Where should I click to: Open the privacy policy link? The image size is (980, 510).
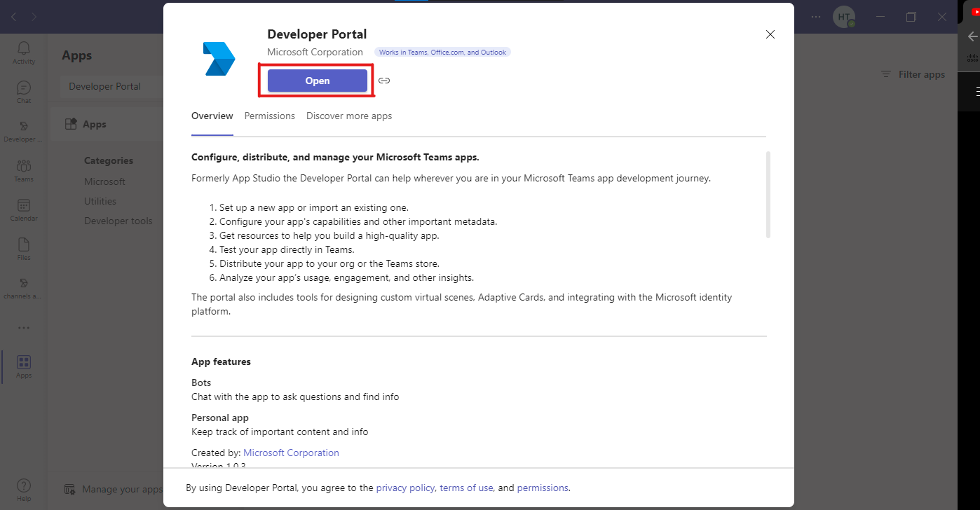[406, 488]
